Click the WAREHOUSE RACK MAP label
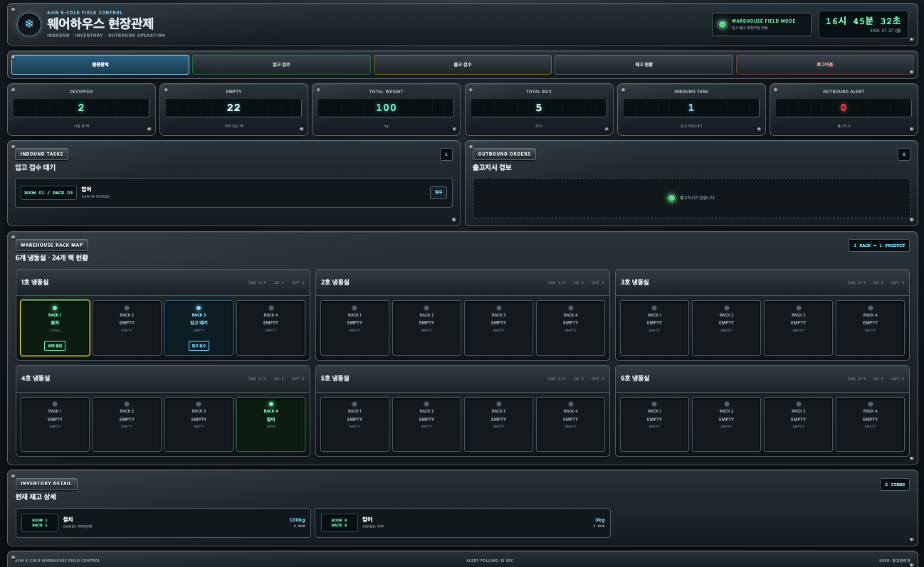The height and width of the screenshot is (567, 924). (52, 245)
